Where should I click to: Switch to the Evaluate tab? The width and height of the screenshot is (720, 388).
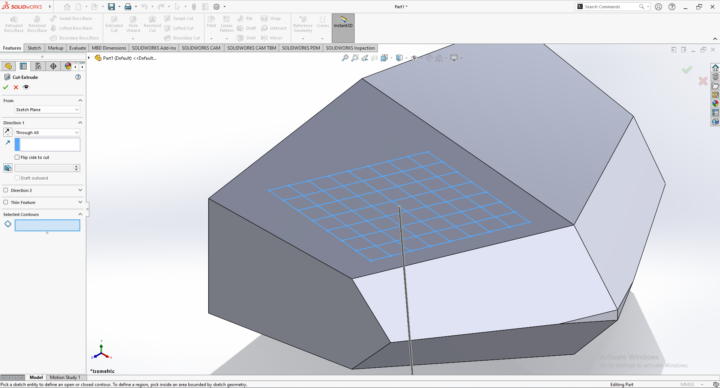pos(77,48)
